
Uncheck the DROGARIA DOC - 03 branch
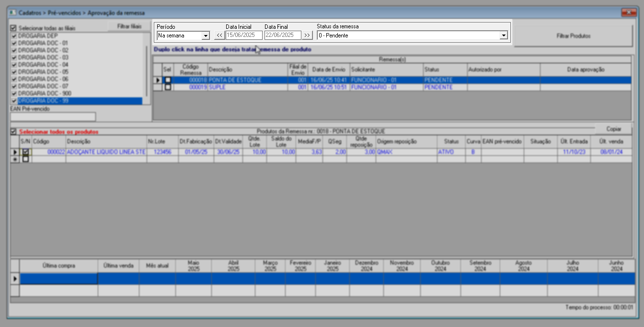pos(14,58)
